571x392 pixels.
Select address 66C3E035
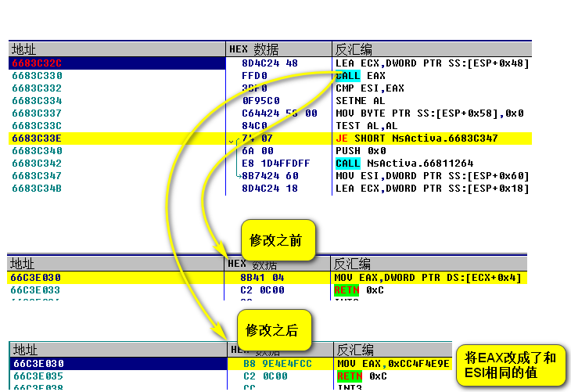point(38,376)
